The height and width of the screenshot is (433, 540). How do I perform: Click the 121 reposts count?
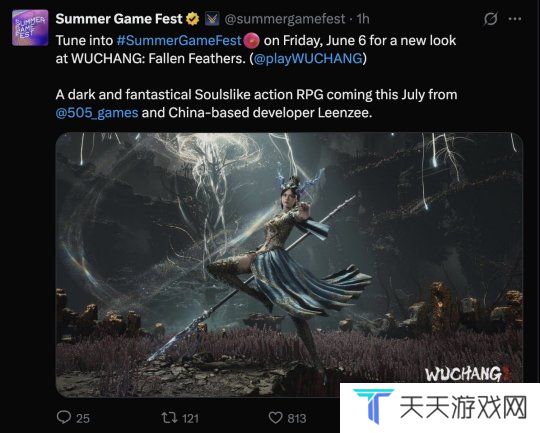point(190,418)
